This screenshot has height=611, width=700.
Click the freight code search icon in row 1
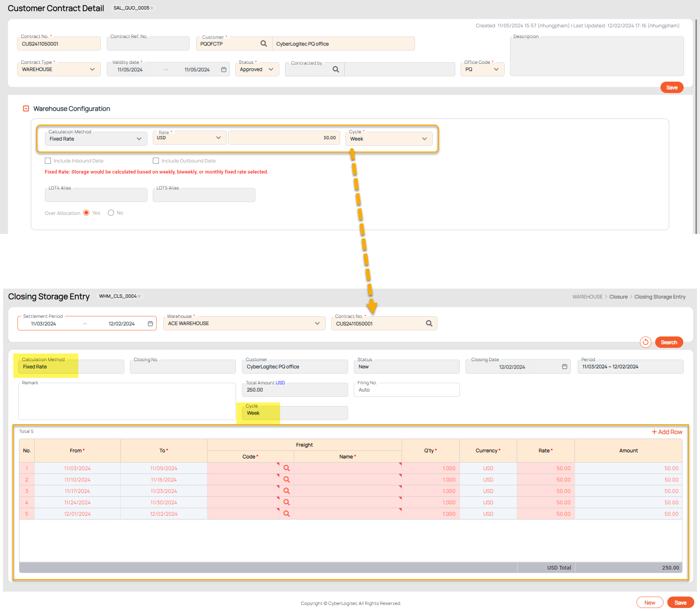(x=287, y=468)
